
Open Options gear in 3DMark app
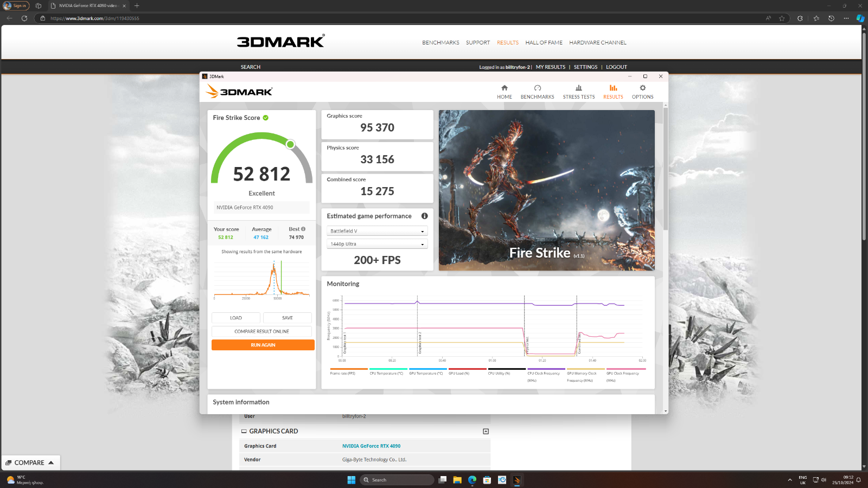pyautogui.click(x=642, y=92)
